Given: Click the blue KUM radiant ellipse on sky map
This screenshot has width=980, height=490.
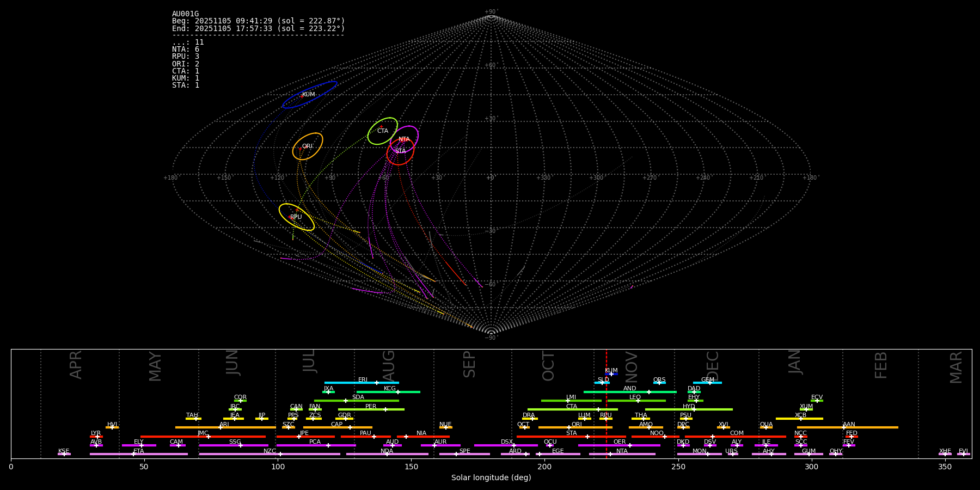Looking at the screenshot, I should tap(310, 95).
